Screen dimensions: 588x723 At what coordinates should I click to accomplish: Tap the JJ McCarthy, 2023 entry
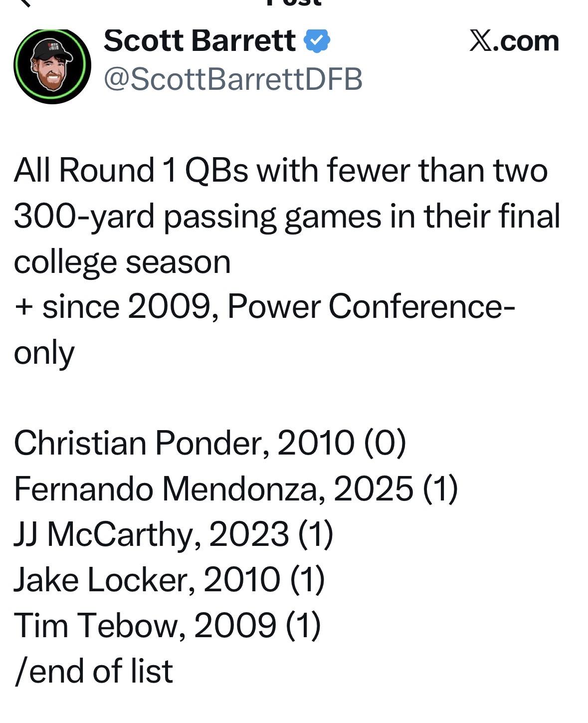point(173,534)
